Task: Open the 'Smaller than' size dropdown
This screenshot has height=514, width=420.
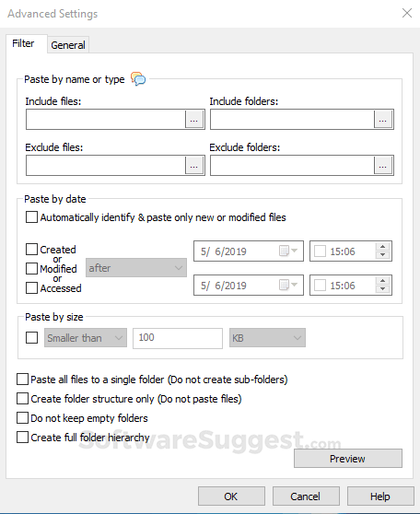Action: point(86,338)
